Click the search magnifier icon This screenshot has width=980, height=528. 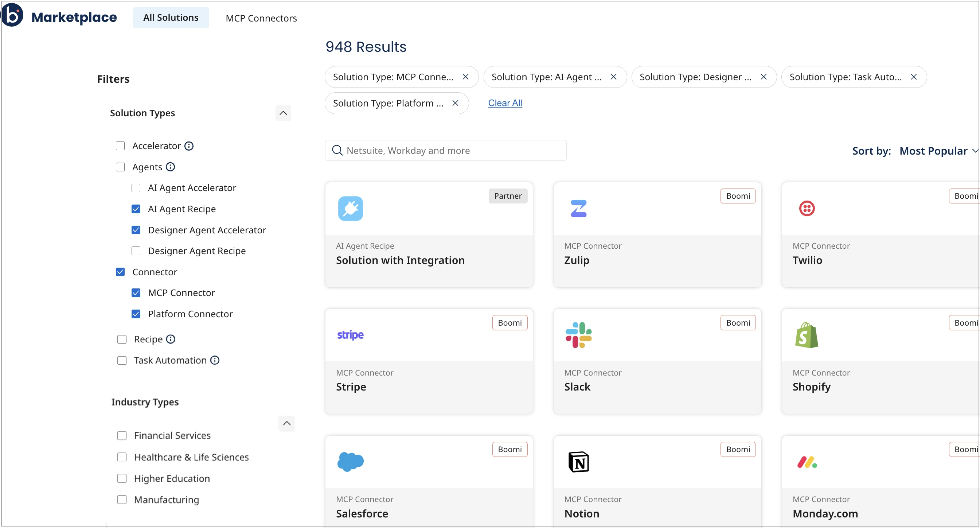click(x=337, y=150)
